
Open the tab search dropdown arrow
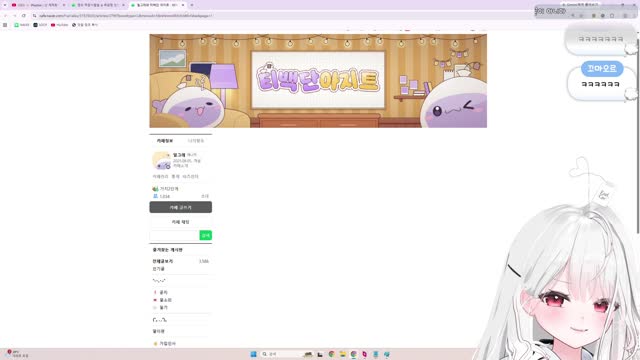click(x=5, y=5)
